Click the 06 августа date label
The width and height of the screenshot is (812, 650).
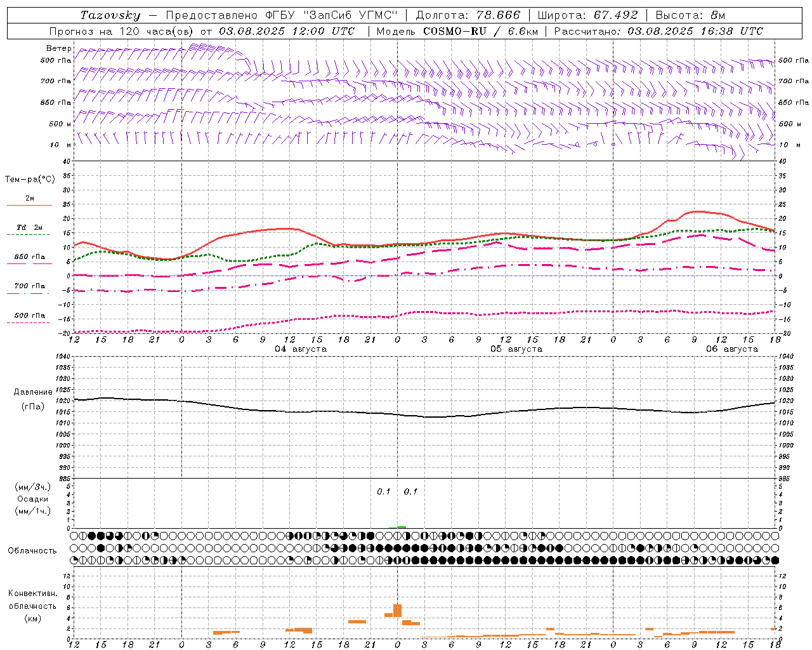point(732,349)
